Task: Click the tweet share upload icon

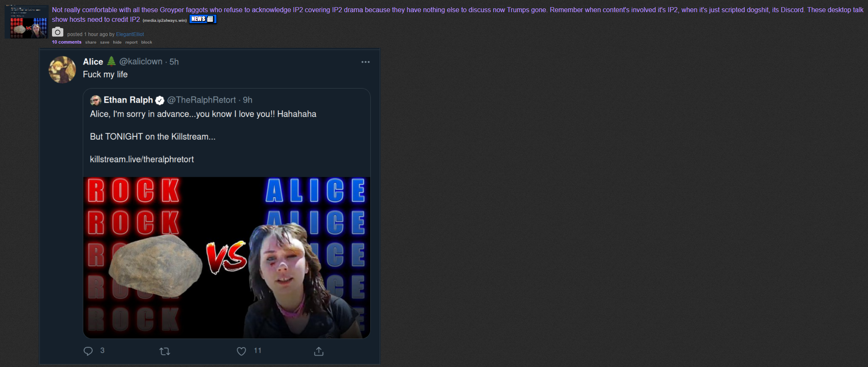Action: [x=319, y=351]
